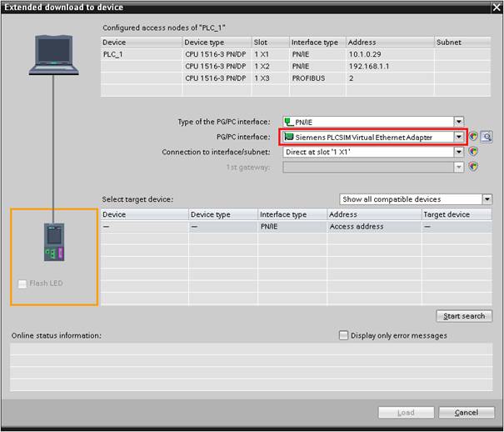Expand Show all compatible devices dropdown

[x=487, y=199]
